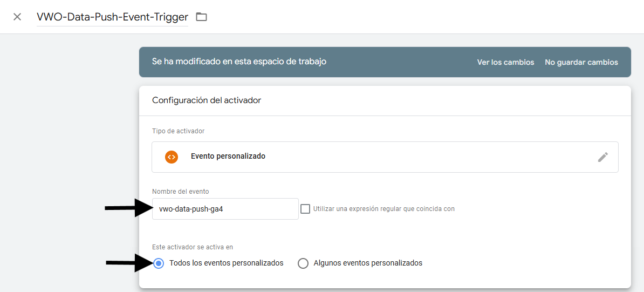Click the Algunos eventos personalizados label text

(368, 263)
